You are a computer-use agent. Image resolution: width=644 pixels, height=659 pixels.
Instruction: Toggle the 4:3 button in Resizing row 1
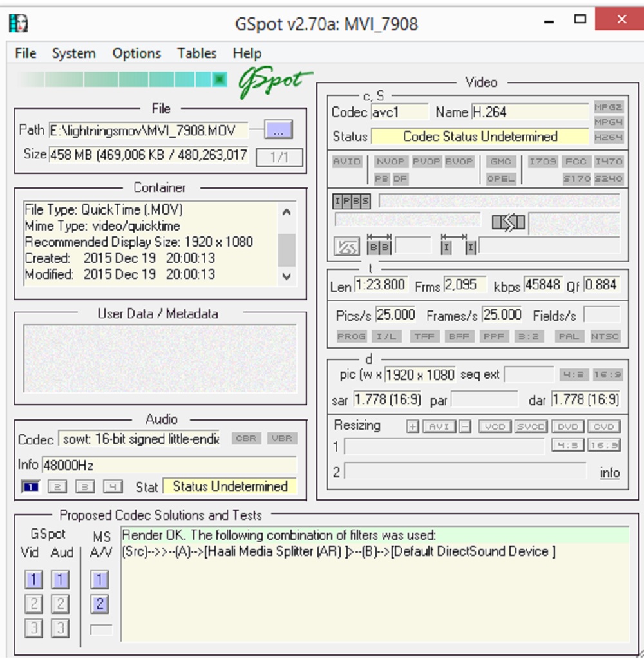(567, 445)
